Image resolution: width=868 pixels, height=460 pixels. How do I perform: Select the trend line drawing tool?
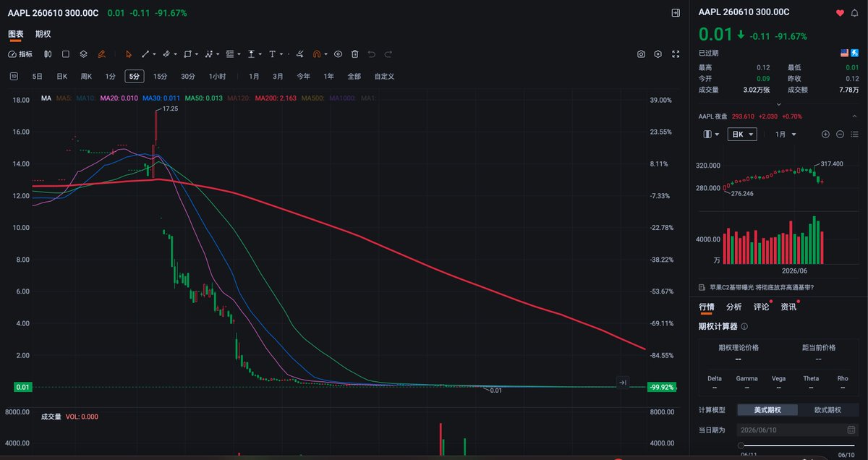pyautogui.click(x=145, y=54)
